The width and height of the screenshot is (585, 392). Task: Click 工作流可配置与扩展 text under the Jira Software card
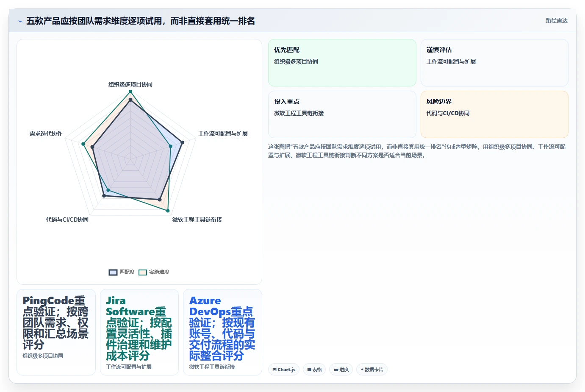click(x=129, y=367)
